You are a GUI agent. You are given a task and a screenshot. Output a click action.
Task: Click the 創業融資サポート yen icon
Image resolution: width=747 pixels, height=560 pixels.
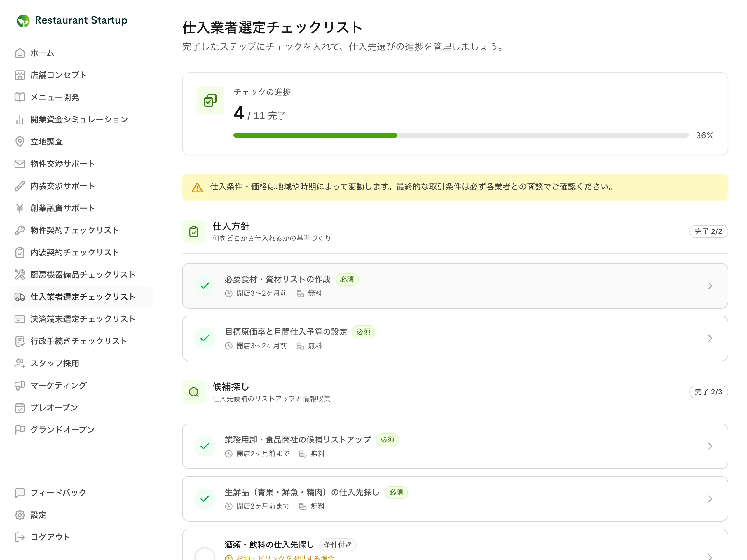point(20,208)
